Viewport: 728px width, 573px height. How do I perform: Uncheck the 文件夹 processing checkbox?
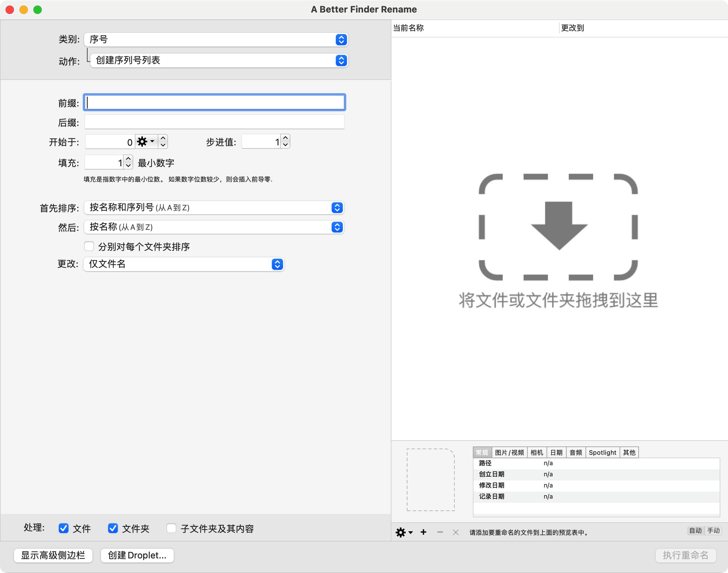pyautogui.click(x=112, y=528)
